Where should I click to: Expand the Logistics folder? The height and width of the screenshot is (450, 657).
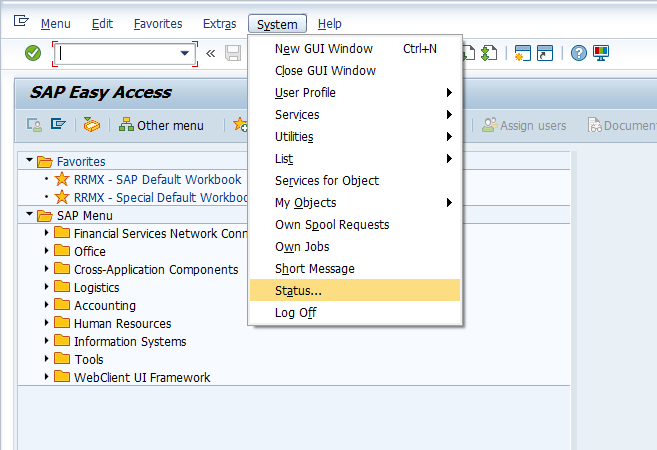pos(46,288)
